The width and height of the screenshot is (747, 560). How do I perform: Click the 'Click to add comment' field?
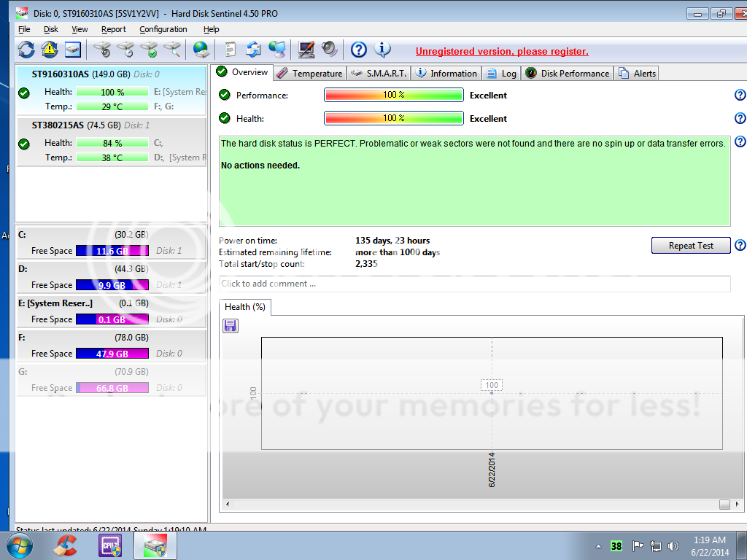(x=474, y=284)
